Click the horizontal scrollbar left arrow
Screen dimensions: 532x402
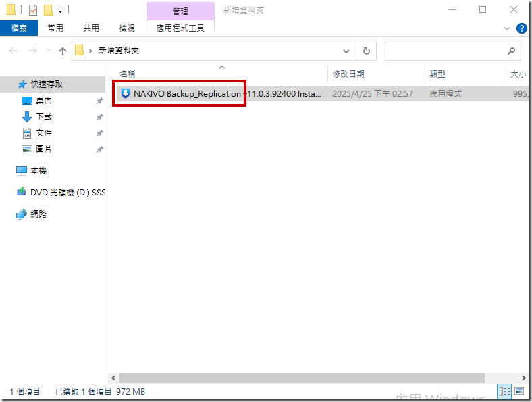coord(113,378)
